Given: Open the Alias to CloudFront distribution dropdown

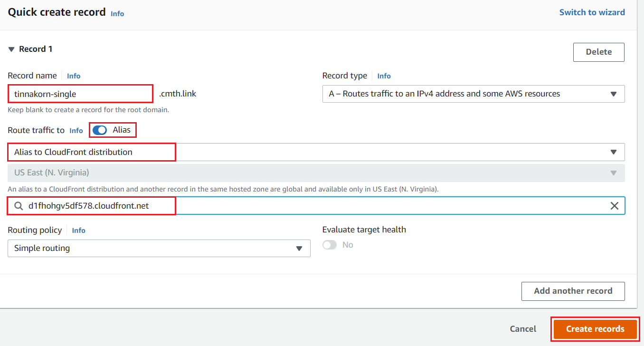Looking at the screenshot, I should 613,152.
